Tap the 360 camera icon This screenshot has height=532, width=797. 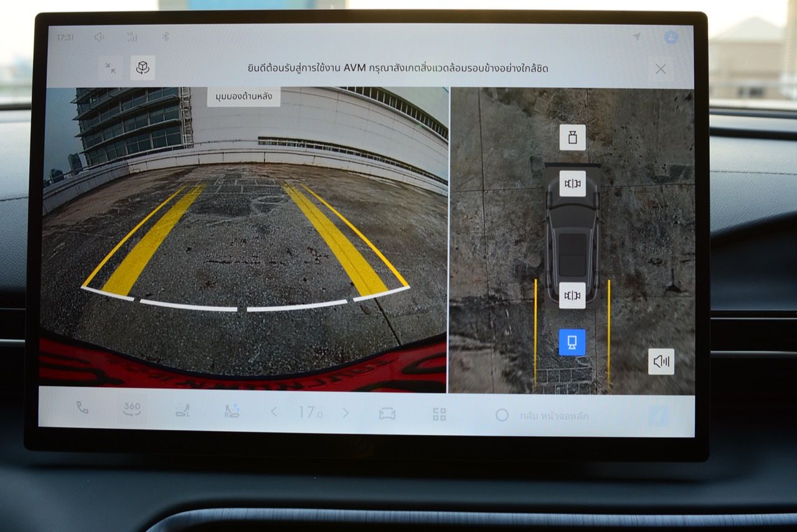click(x=132, y=409)
